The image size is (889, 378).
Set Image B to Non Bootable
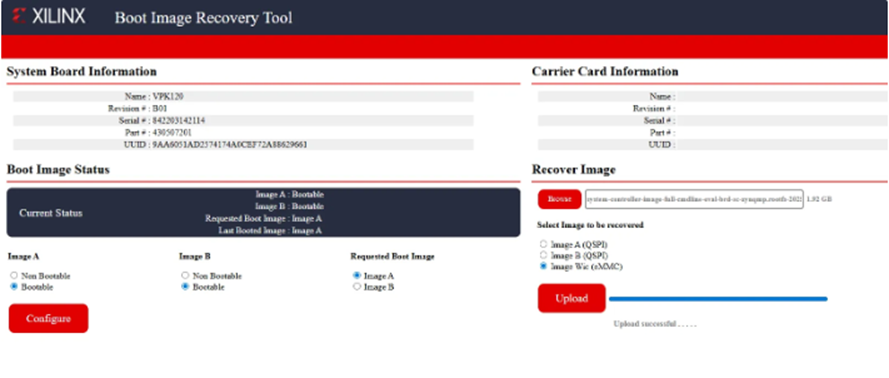(x=185, y=275)
